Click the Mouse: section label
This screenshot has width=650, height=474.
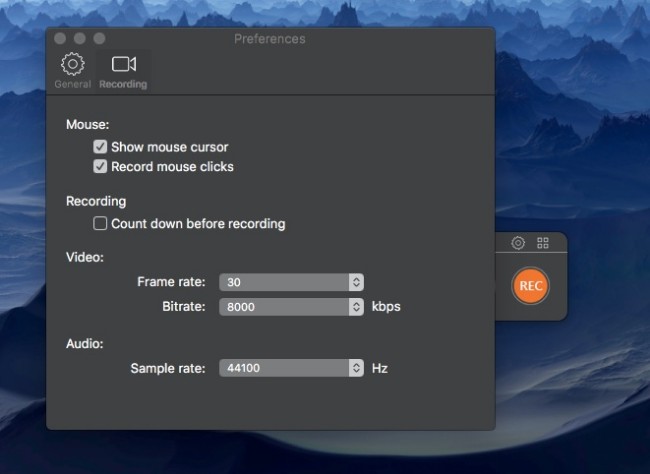click(x=87, y=124)
